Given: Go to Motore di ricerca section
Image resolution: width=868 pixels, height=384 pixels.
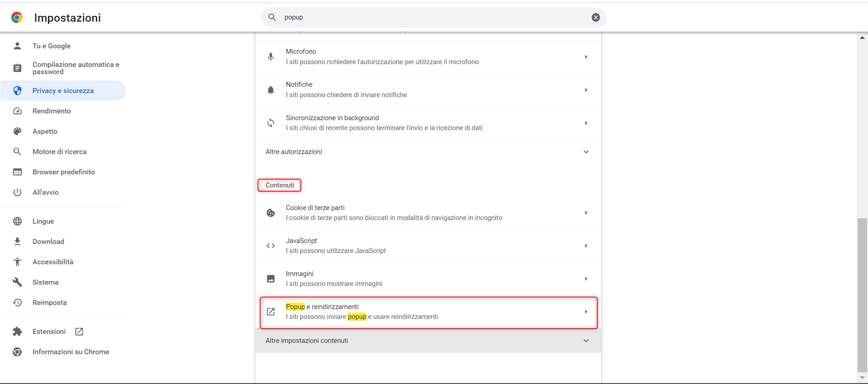Looking at the screenshot, I should [x=59, y=152].
